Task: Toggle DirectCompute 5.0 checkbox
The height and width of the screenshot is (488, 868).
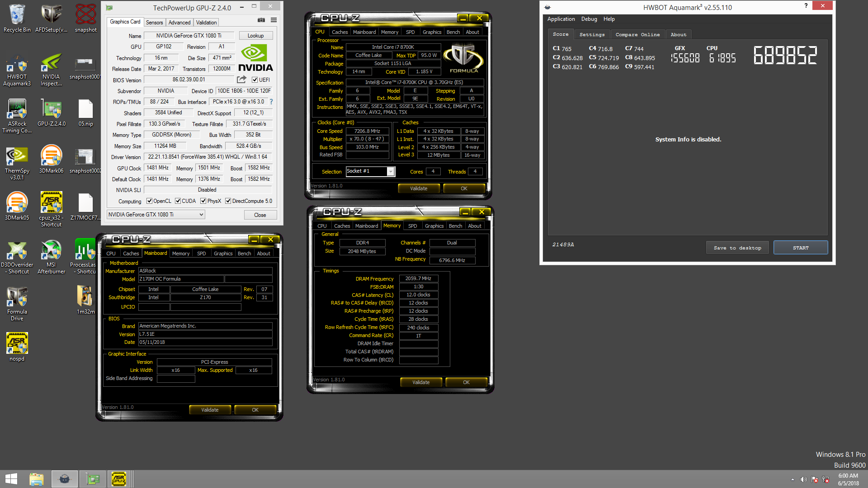Action: click(228, 201)
